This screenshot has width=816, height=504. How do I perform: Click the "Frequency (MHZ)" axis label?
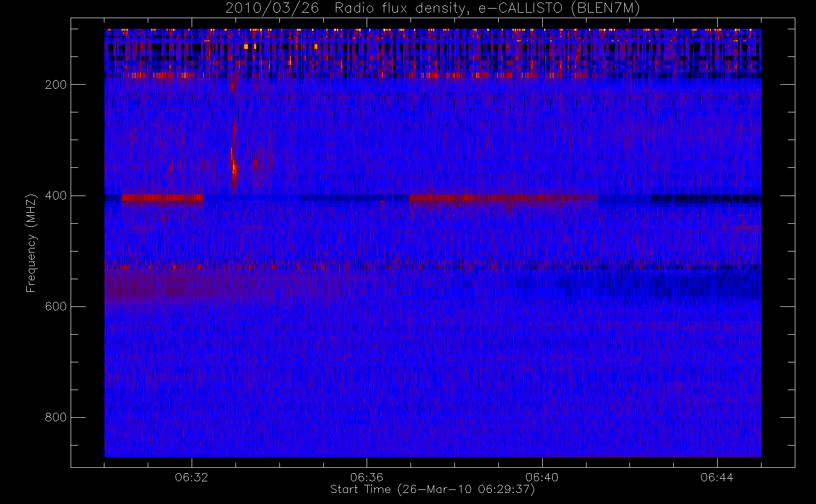(x=31, y=243)
